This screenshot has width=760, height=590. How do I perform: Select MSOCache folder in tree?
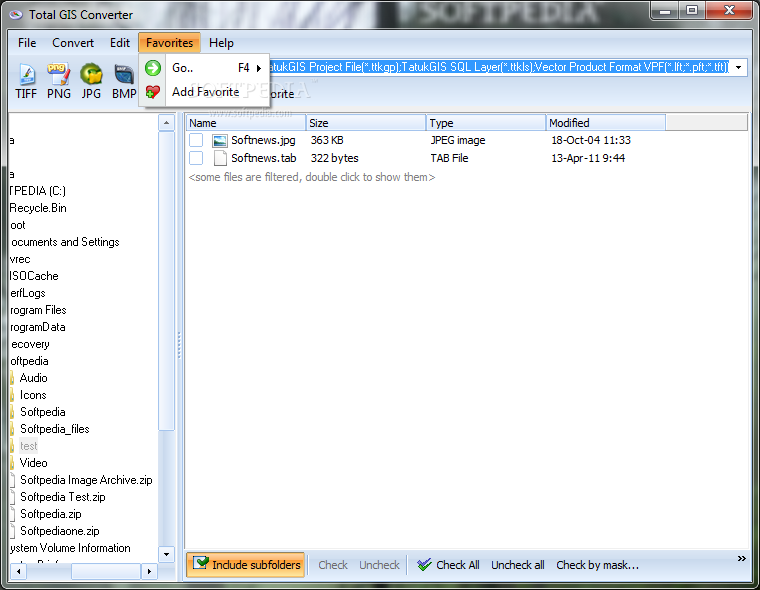tap(34, 276)
